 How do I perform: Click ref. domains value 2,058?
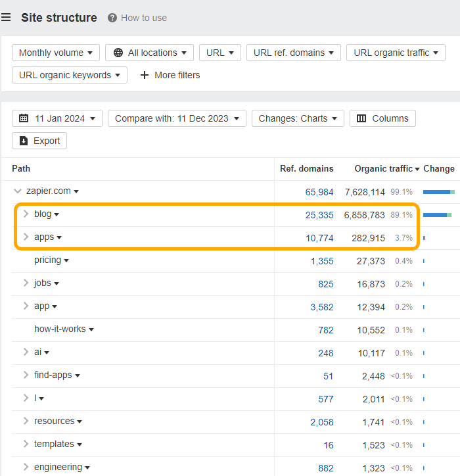pos(322,422)
